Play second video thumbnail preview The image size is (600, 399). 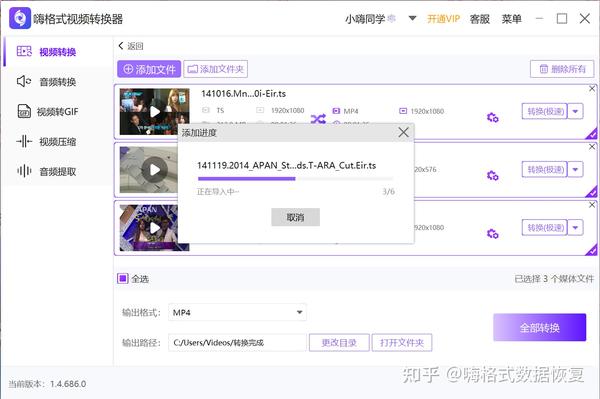coord(155,169)
